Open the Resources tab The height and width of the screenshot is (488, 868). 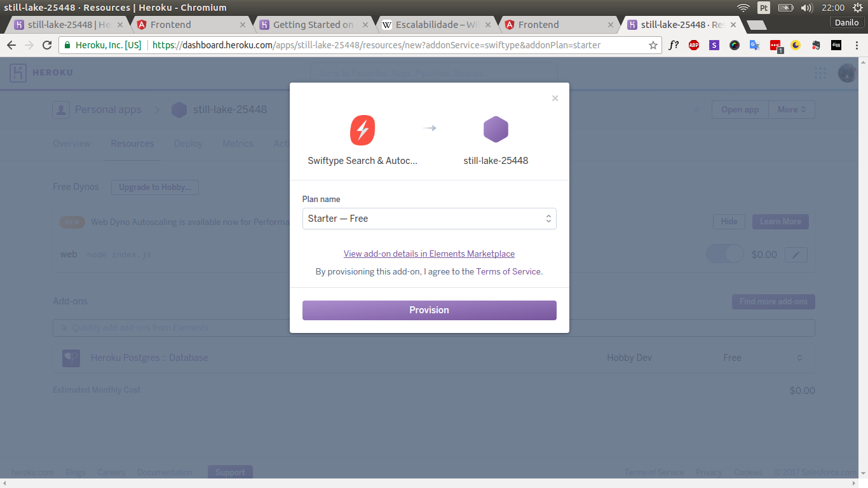click(132, 144)
